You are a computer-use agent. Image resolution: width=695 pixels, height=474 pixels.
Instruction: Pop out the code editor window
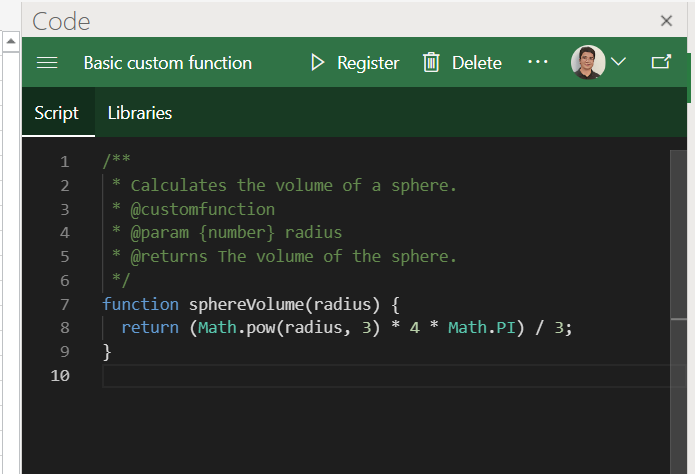[661, 62]
